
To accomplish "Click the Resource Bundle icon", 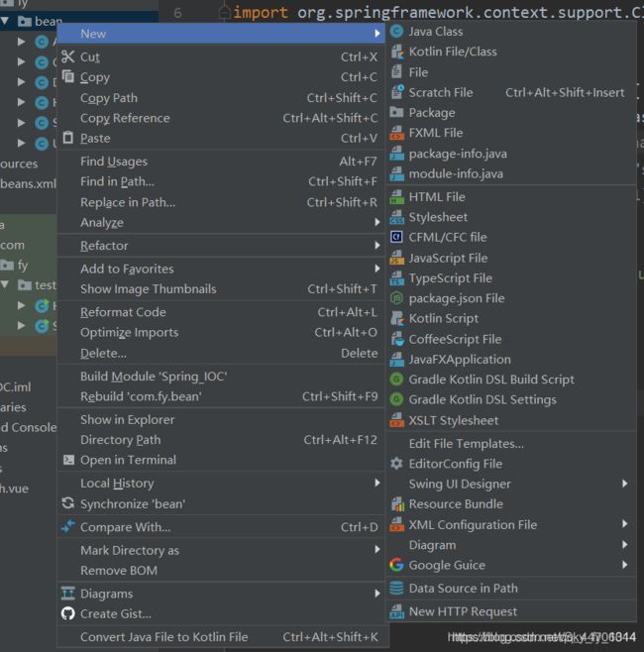I will (x=397, y=504).
